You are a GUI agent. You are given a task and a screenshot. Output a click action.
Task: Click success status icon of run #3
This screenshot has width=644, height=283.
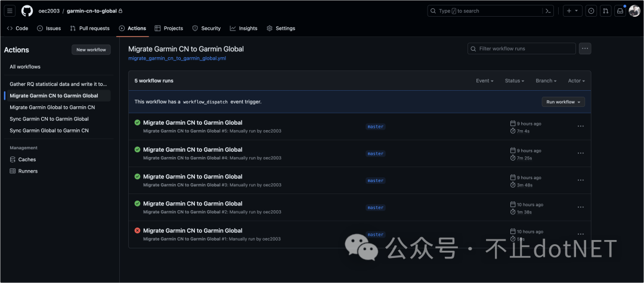click(137, 177)
